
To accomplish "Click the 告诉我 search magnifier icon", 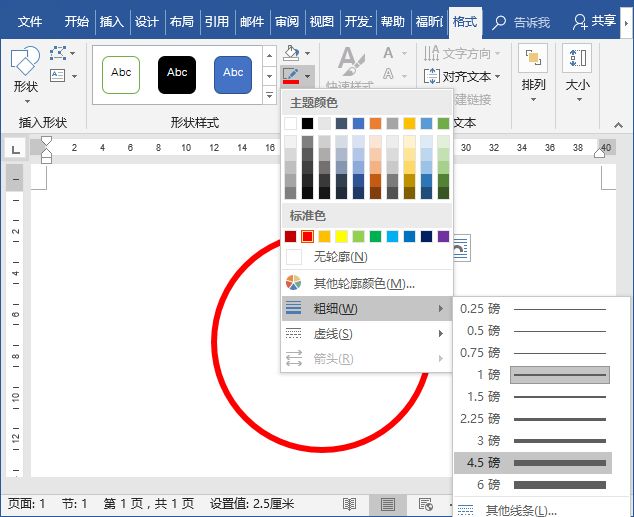I will [499, 22].
